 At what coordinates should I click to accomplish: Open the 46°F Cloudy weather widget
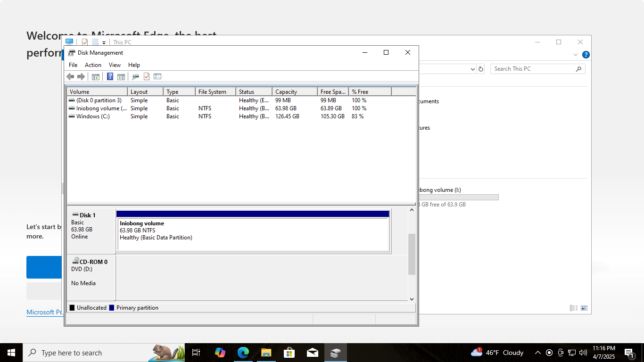point(497,353)
